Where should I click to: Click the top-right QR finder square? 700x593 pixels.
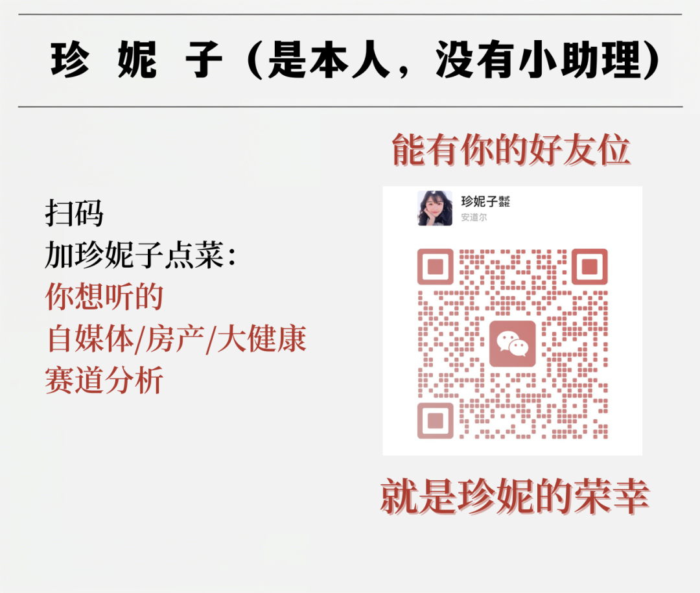[590, 266]
